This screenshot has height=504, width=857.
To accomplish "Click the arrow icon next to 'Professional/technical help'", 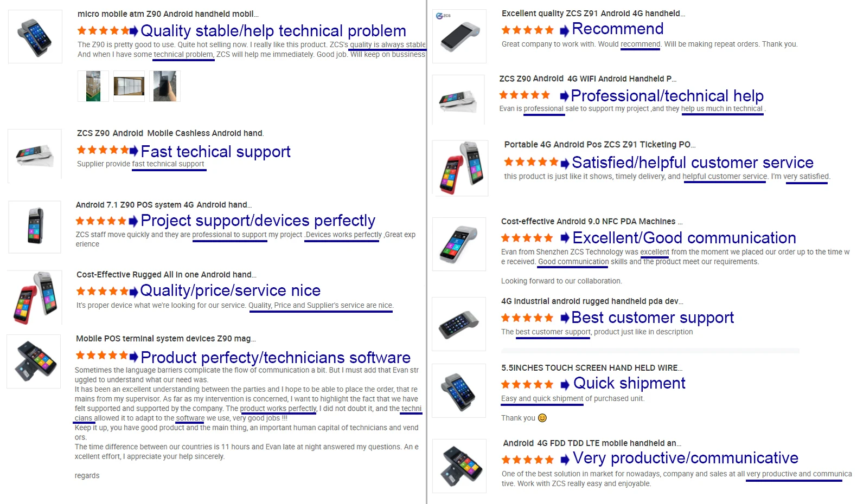I will pos(564,96).
